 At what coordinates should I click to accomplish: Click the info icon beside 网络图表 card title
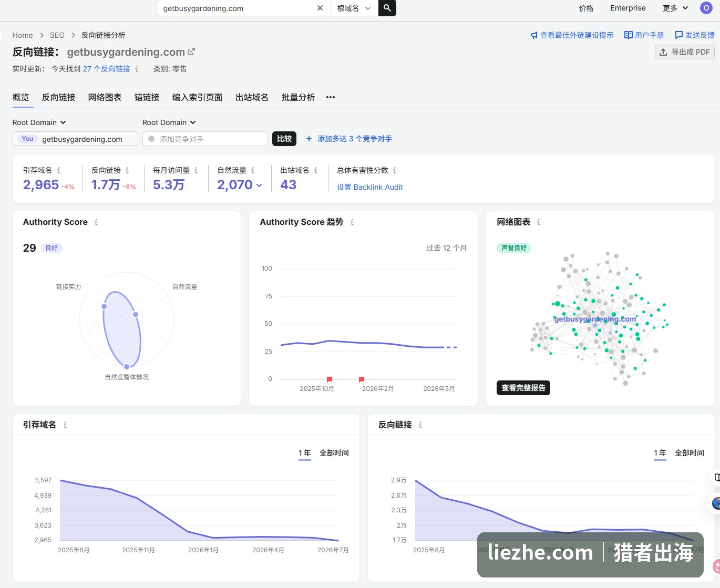point(539,222)
